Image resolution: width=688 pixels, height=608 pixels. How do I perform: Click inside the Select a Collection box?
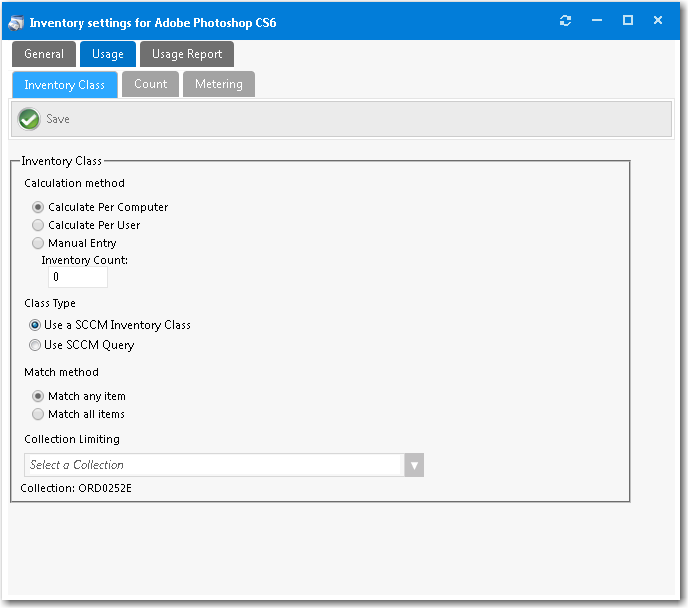(212, 465)
